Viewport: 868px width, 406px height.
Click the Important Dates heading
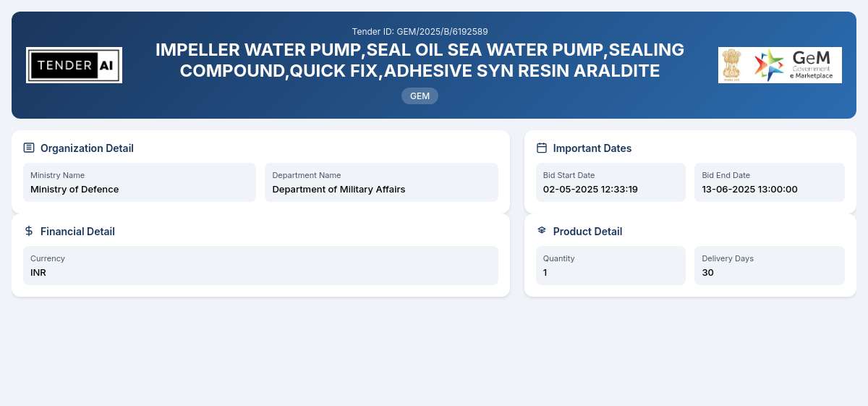pos(592,148)
